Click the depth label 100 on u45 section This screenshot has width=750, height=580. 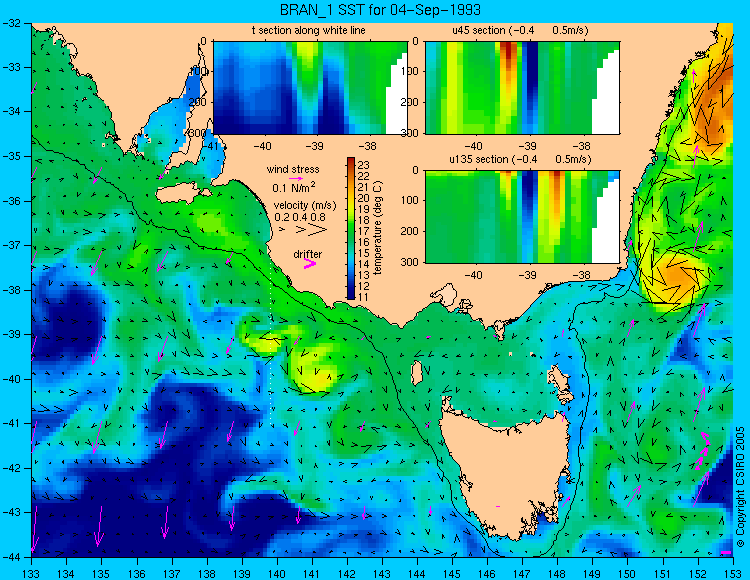click(410, 71)
